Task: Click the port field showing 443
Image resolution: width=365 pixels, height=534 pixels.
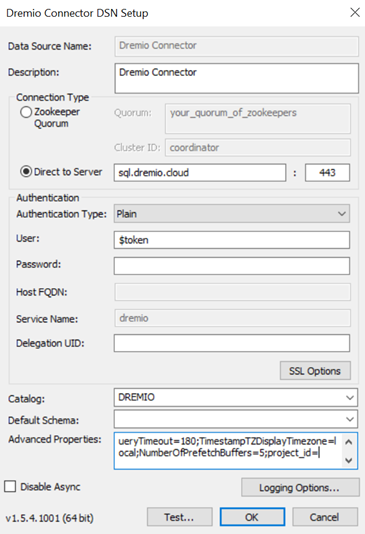Action: [x=327, y=173]
